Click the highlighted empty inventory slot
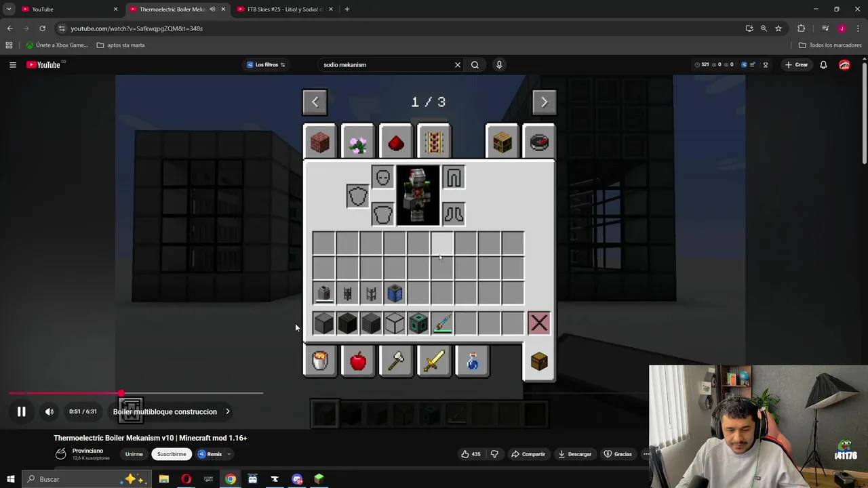Screen dimensions: 868x488 [x=442, y=243]
